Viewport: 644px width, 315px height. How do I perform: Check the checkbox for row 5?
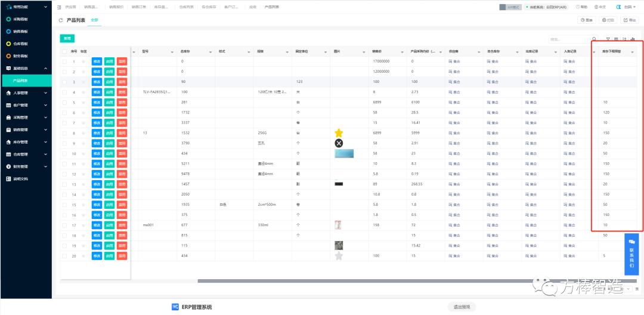coord(64,103)
